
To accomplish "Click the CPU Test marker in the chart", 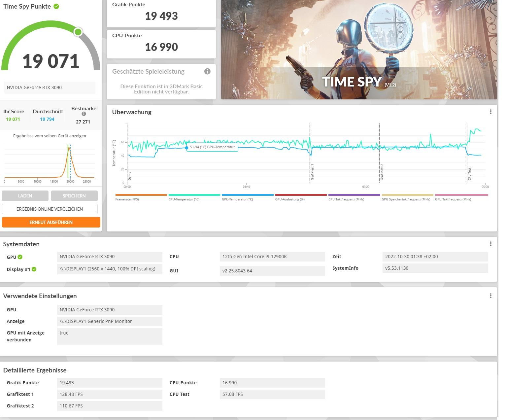I will pos(469,174).
